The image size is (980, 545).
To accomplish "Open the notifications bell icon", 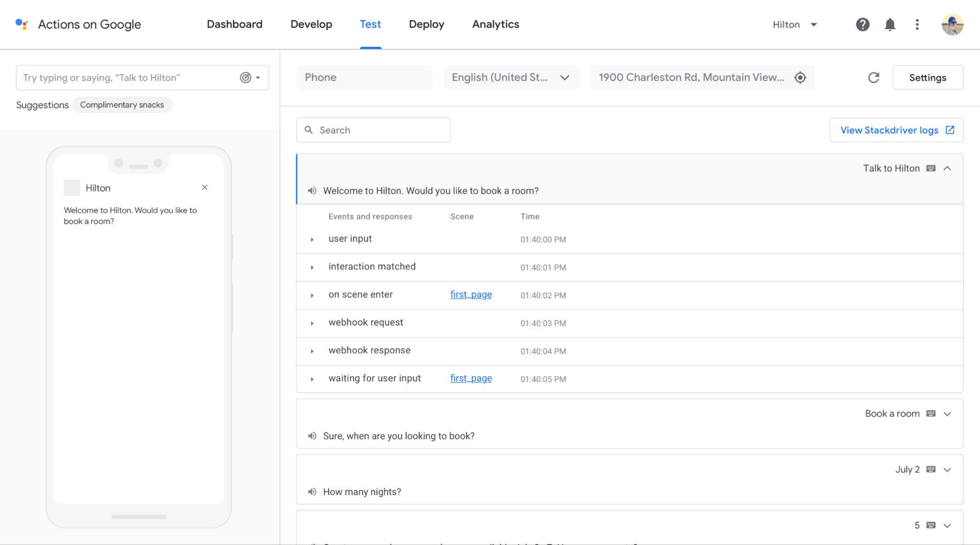I will [x=889, y=24].
